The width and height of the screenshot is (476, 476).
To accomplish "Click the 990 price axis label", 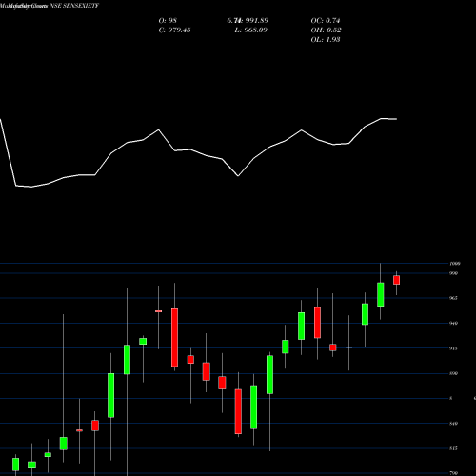I will point(454,273).
